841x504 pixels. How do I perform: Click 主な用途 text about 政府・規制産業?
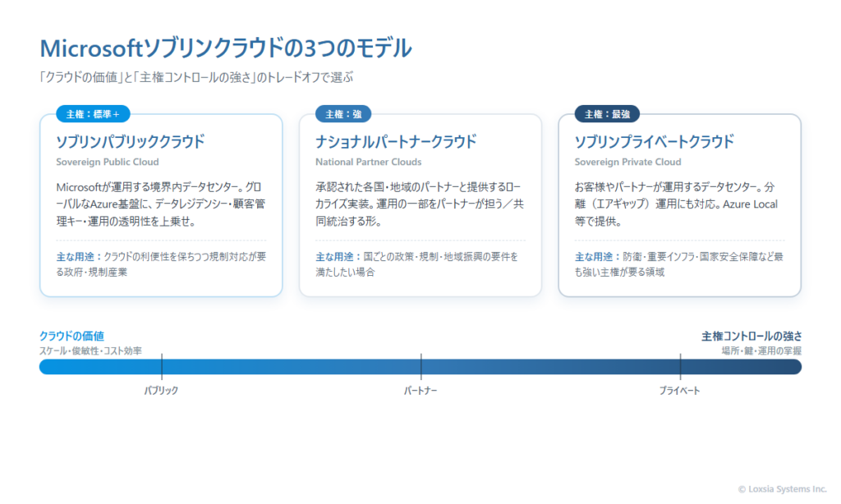[161, 264]
